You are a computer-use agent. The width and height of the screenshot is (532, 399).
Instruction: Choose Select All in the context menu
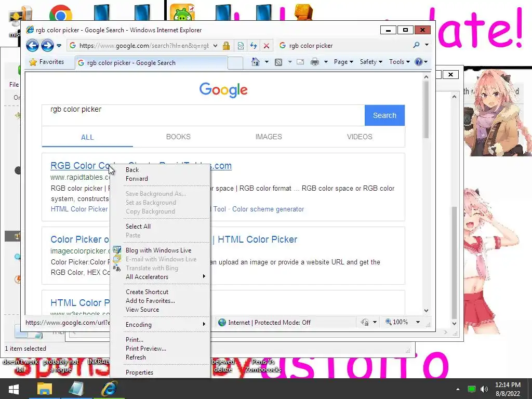(x=160, y=227)
